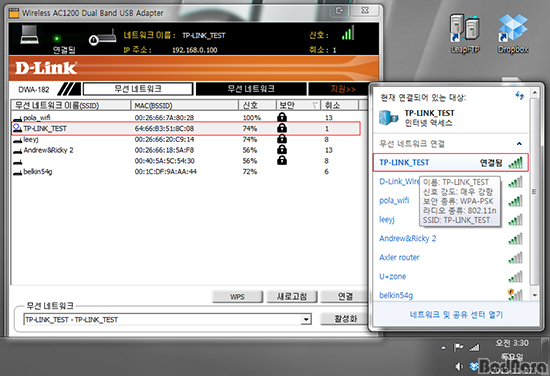Click the lock icon for pola_wifi row
Image resolution: width=550 pixels, height=376 pixels.
point(282,117)
